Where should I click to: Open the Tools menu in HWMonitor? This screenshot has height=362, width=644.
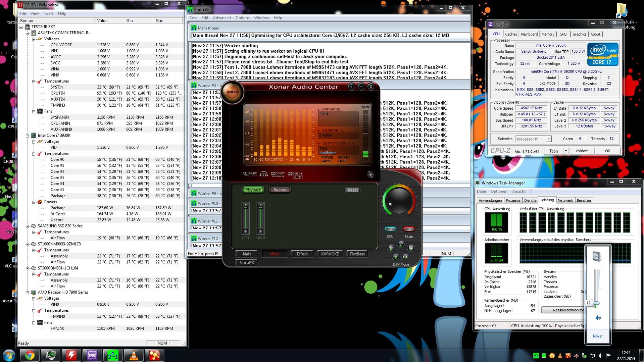[48, 13]
